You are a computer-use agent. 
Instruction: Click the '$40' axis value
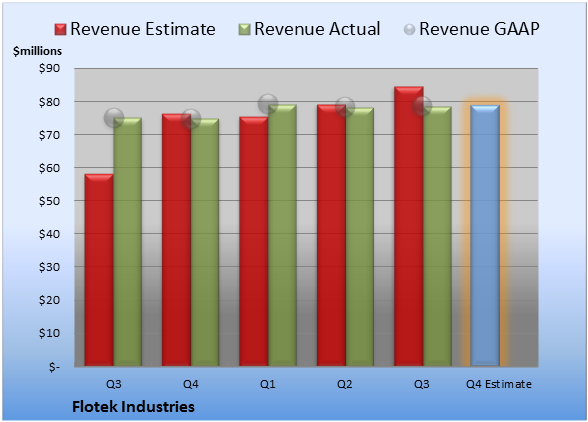coord(49,234)
